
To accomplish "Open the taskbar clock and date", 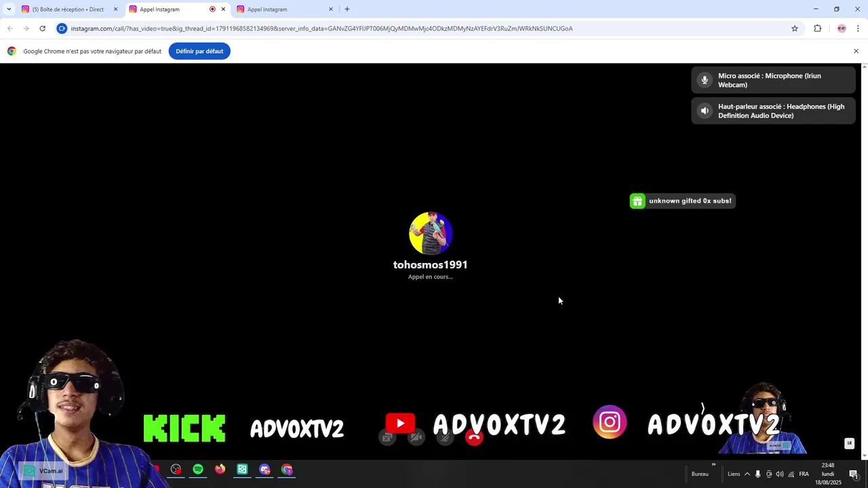I will click(x=828, y=474).
